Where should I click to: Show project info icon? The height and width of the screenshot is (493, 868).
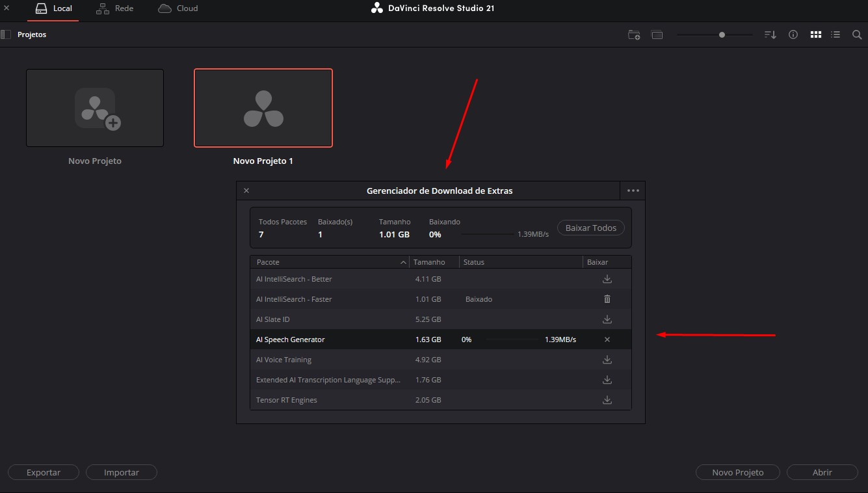point(793,34)
